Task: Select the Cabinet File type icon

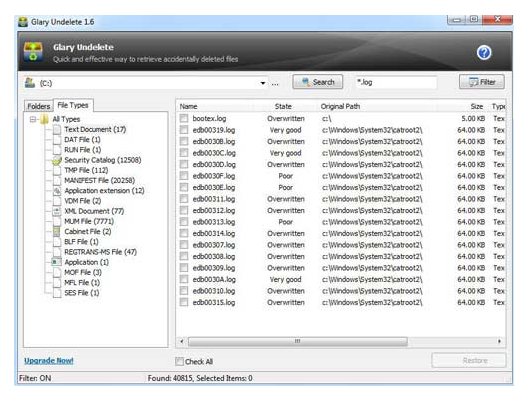Action: coord(57,232)
